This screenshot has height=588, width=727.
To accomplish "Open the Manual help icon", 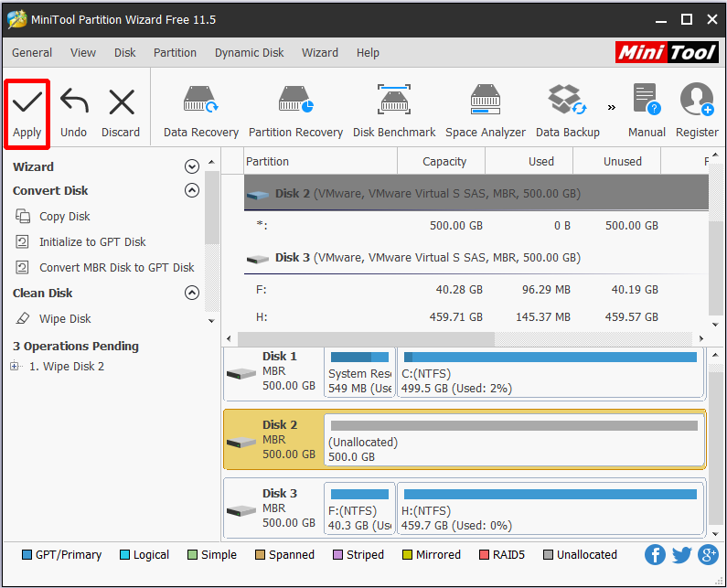I will [647, 112].
